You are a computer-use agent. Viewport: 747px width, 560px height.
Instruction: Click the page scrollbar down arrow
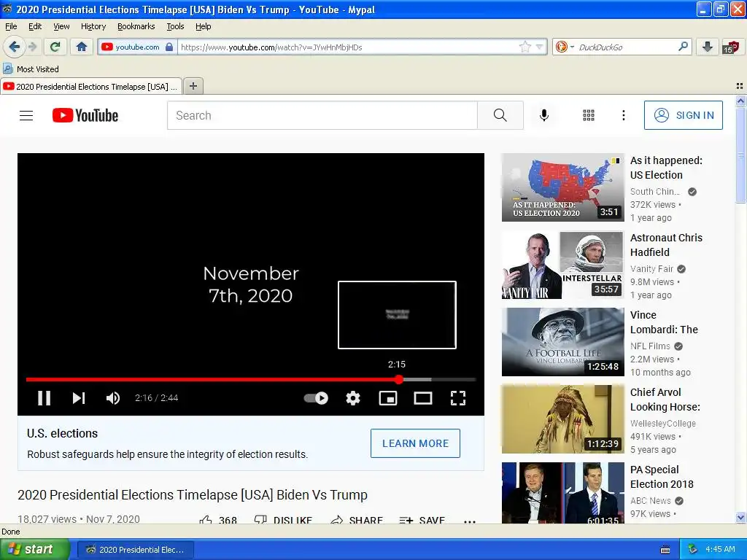pyautogui.click(x=740, y=517)
